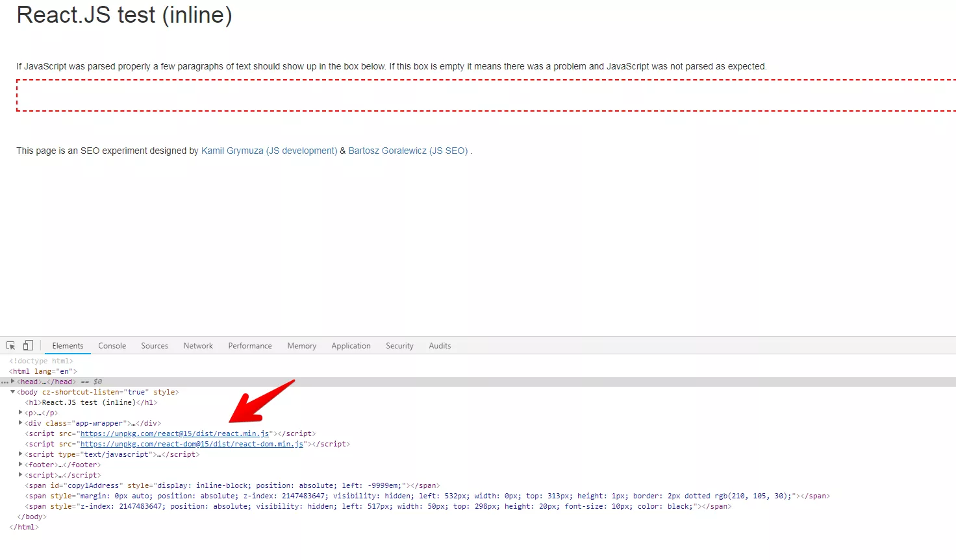Select the doctype html DOM row
This screenshot has height=560, width=956.
click(x=41, y=361)
